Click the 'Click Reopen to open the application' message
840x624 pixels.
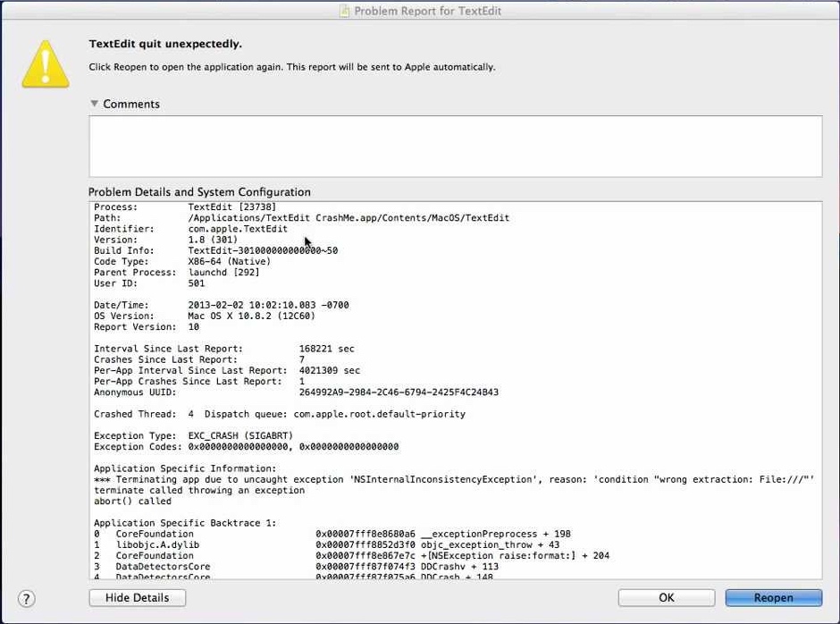tap(292, 67)
